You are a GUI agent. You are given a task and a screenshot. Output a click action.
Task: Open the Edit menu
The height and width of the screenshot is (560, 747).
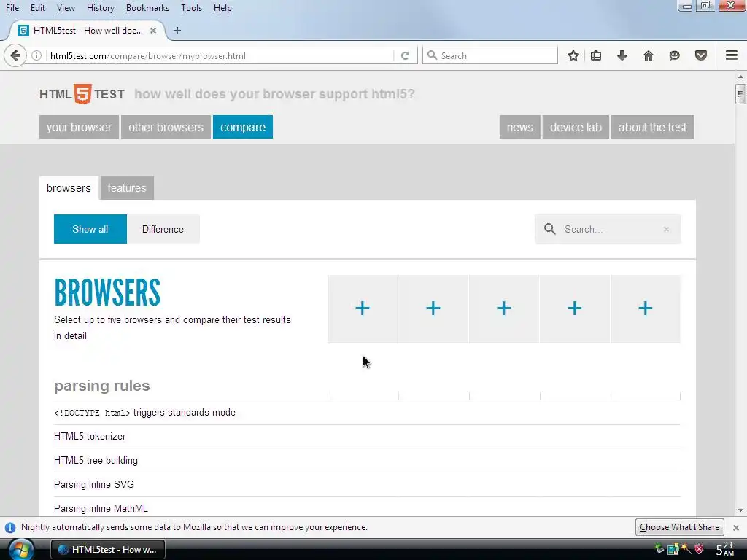[x=38, y=8]
